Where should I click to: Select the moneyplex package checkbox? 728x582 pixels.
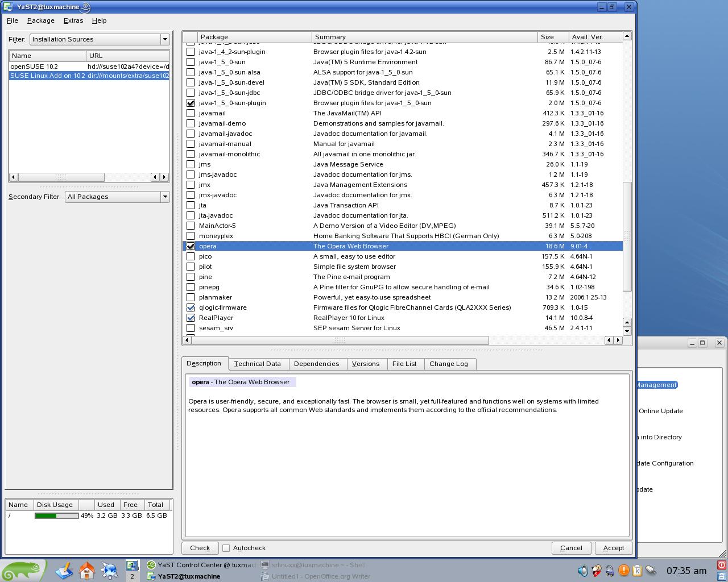click(191, 236)
